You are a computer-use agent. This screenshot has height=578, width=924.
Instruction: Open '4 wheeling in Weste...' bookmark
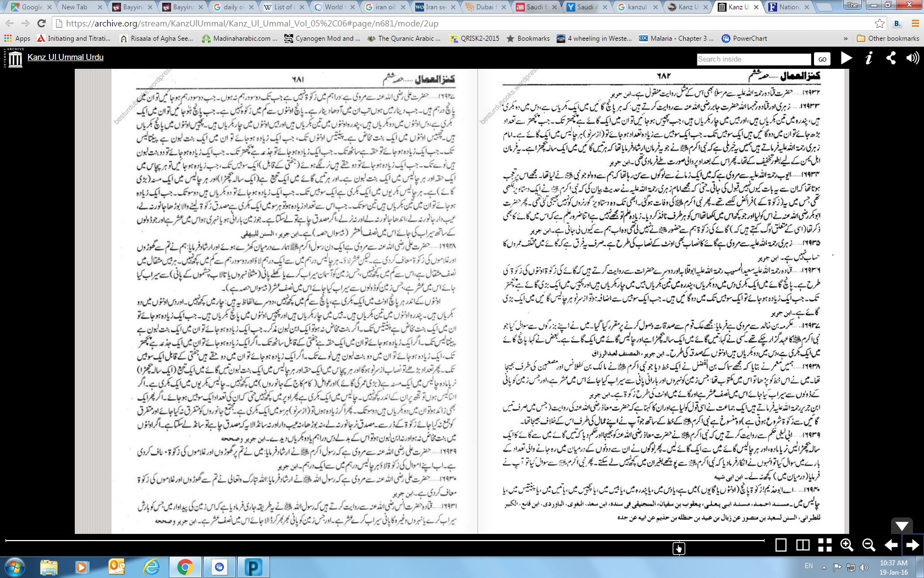(595, 39)
